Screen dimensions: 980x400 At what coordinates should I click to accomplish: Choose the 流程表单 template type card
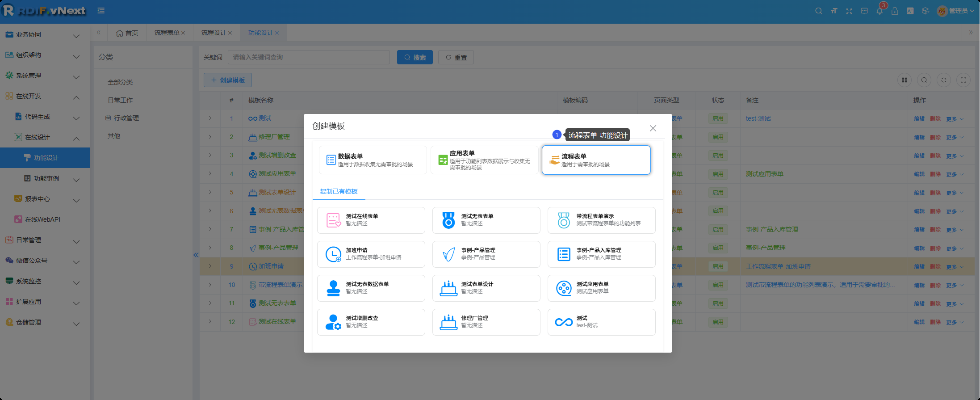click(x=596, y=160)
